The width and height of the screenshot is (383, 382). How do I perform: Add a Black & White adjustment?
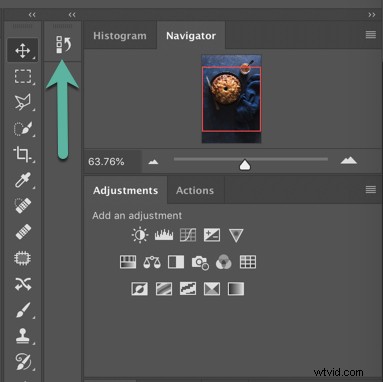tap(176, 262)
